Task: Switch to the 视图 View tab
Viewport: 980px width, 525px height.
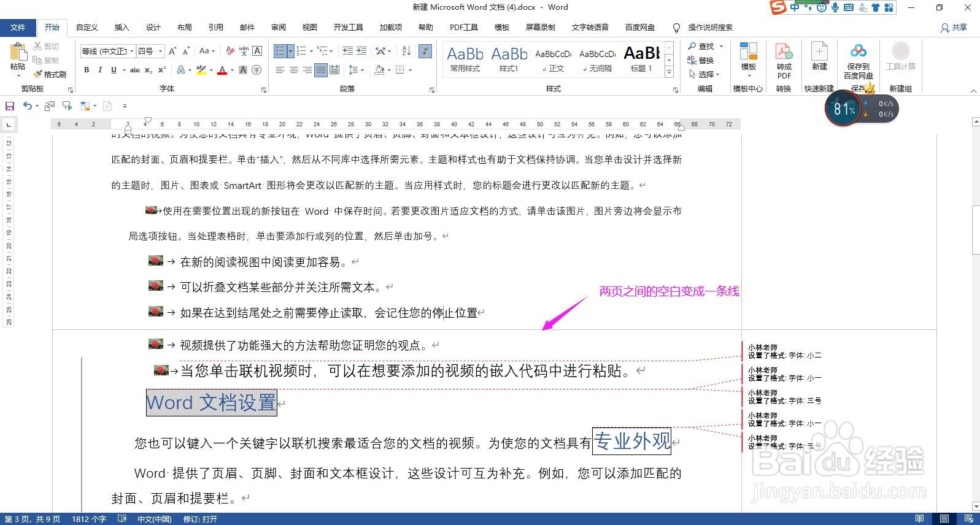Action: [x=310, y=28]
